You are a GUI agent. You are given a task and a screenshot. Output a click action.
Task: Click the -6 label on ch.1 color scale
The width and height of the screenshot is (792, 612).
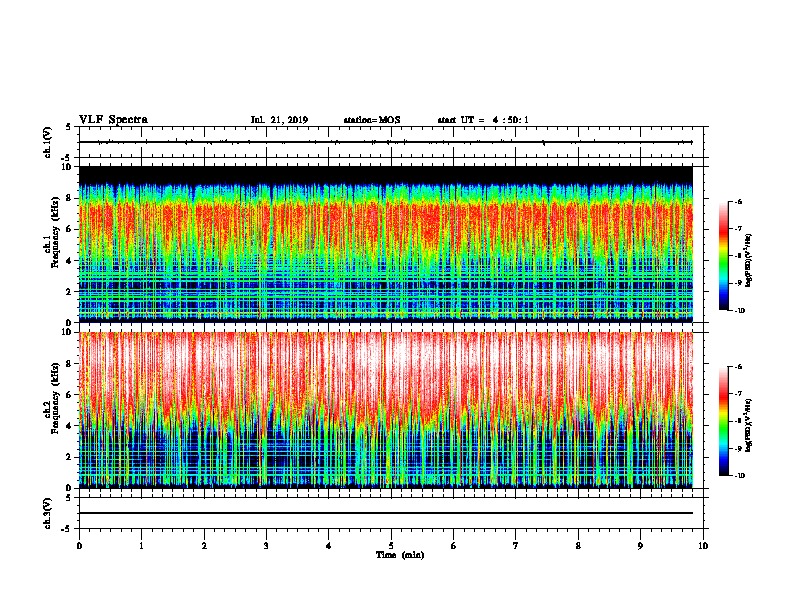738,201
